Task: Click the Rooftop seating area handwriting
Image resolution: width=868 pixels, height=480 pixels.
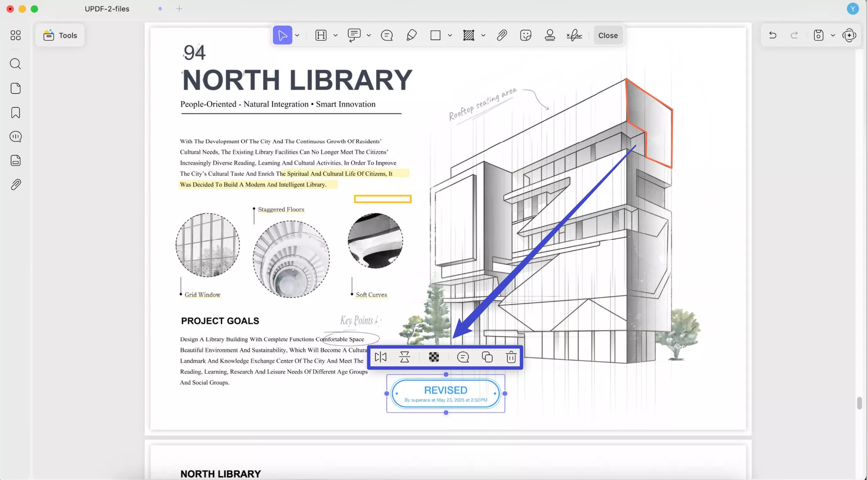Action: 482,104
